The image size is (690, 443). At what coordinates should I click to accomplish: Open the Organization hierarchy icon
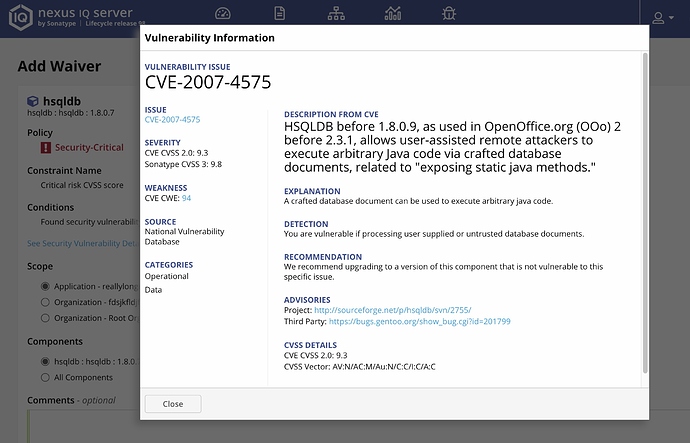336,13
